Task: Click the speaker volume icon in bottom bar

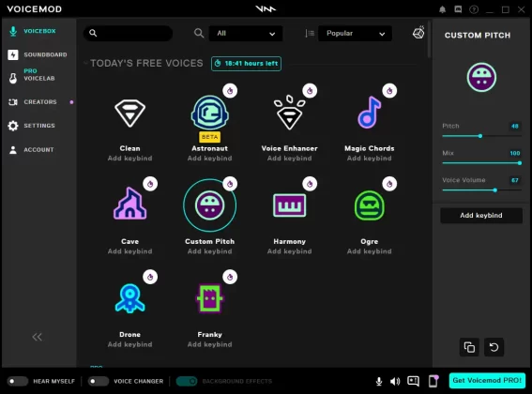Action: point(395,382)
